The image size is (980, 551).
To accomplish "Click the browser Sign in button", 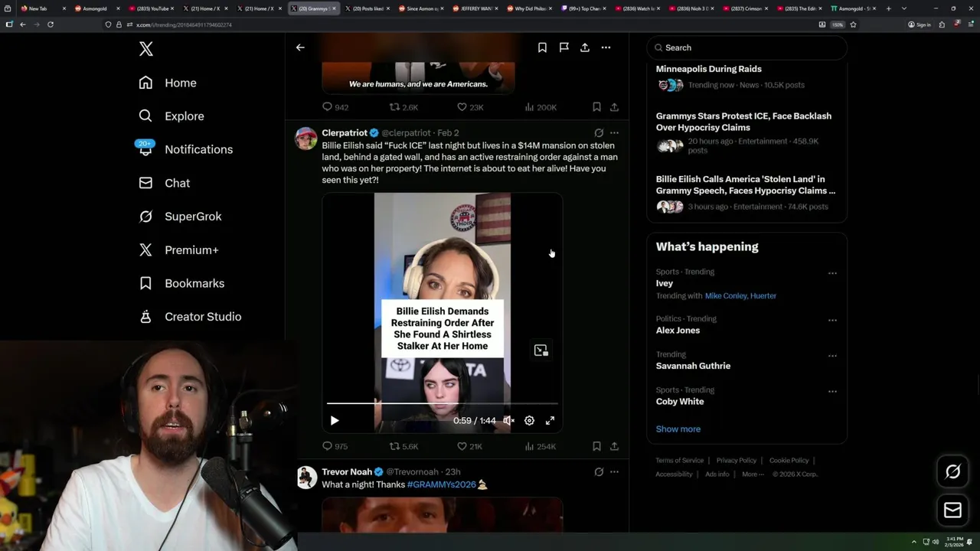I will 920,24.
